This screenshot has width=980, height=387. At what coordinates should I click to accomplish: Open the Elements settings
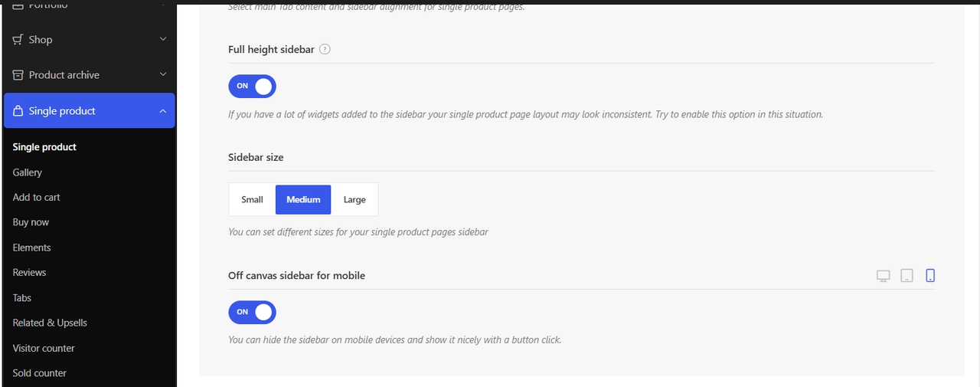point(31,248)
